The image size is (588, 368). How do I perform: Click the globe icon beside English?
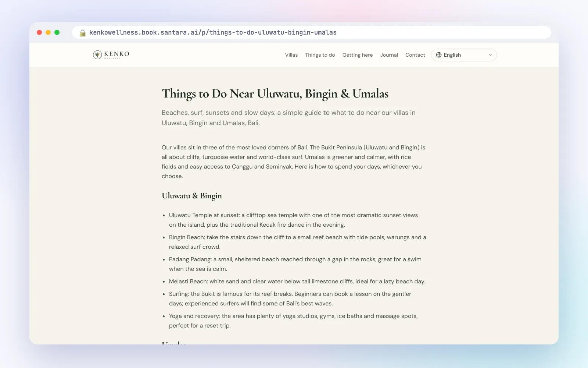pos(439,55)
